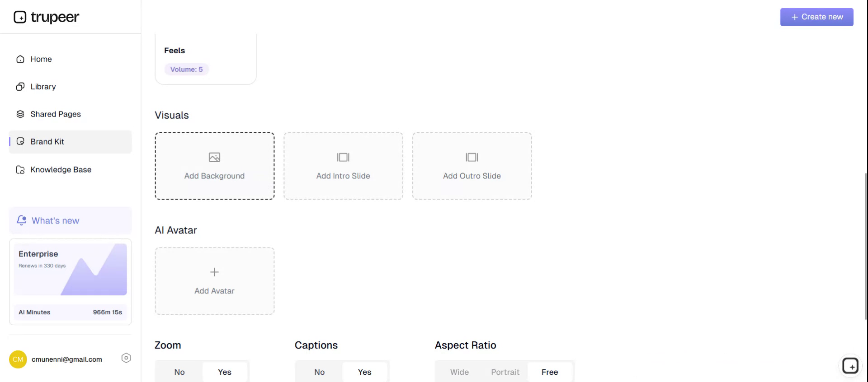868x382 pixels.
Task: Set Captions to No
Action: (x=319, y=372)
